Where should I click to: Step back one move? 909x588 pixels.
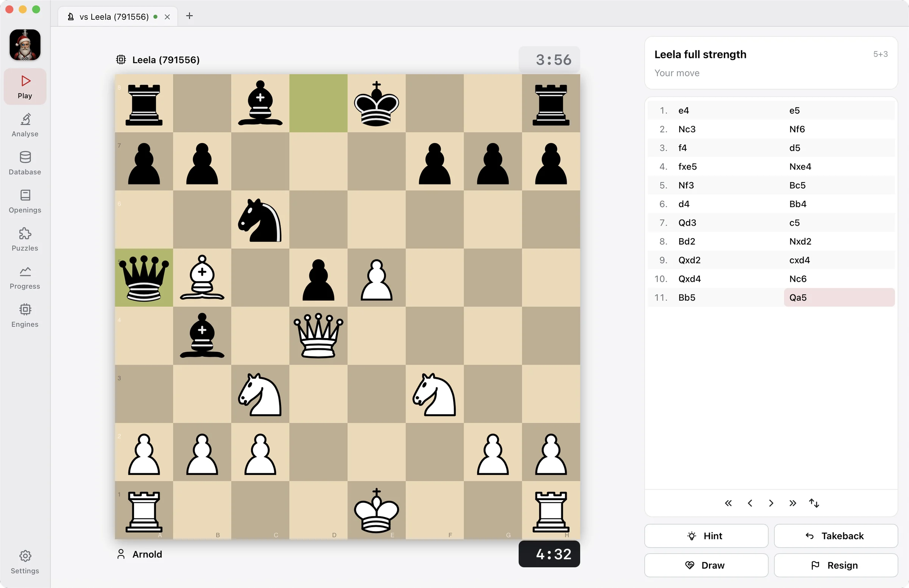[750, 503]
